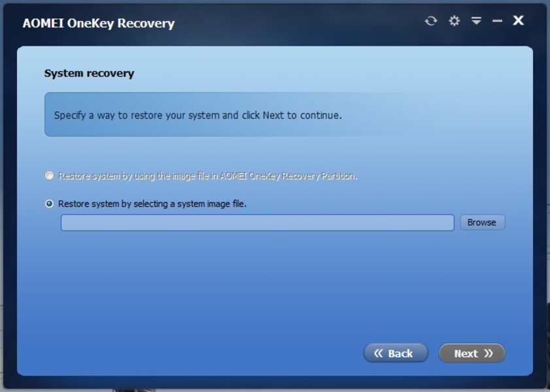Screen dimensions: 550x392
Task: Click the double left chevrons on Back
Action: point(378,353)
